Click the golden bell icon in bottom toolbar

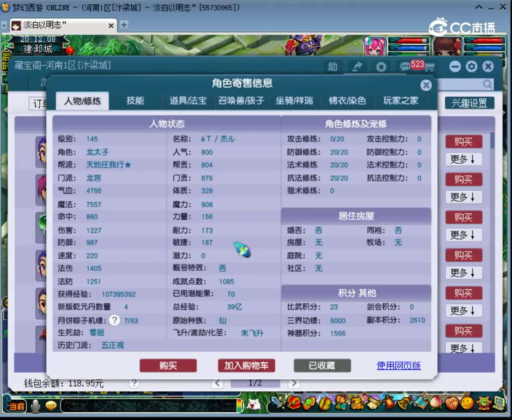[x=404, y=403]
